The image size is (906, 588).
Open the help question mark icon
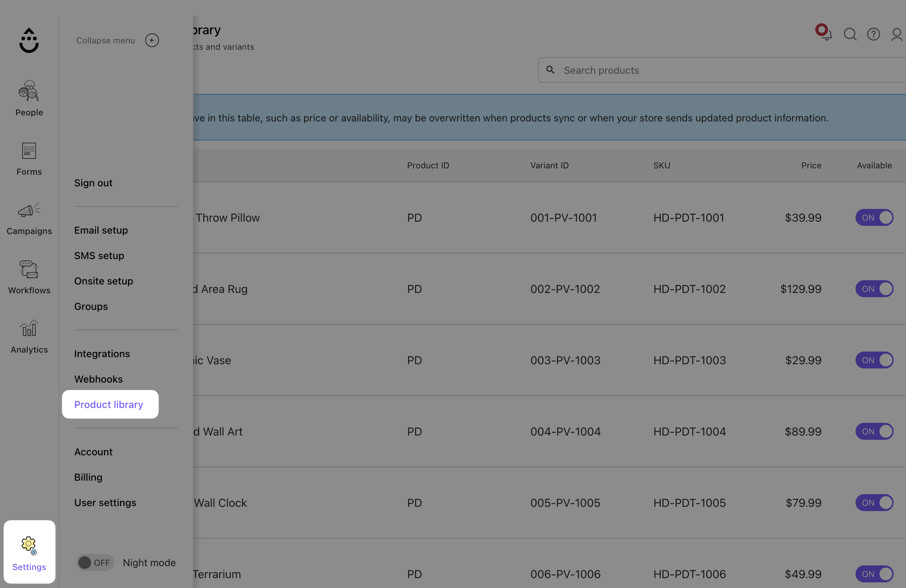pos(873,34)
